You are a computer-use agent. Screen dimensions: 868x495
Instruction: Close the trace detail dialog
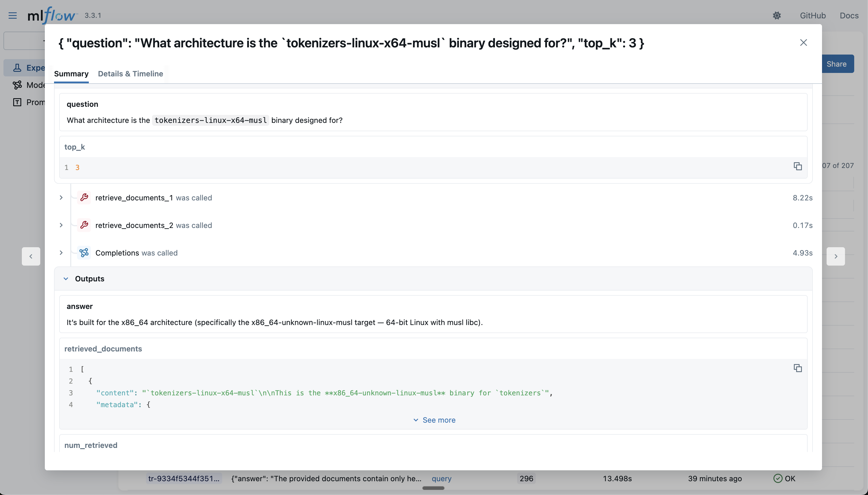803,42
